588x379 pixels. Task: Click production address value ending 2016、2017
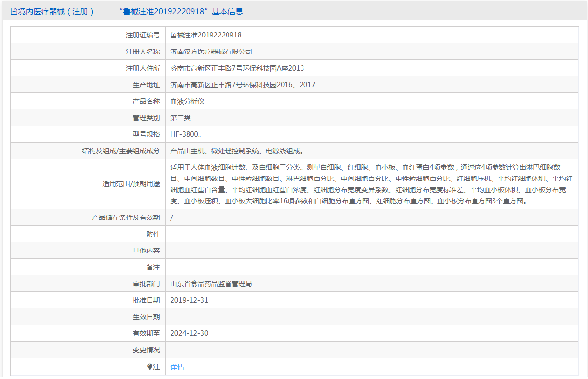[x=243, y=85]
